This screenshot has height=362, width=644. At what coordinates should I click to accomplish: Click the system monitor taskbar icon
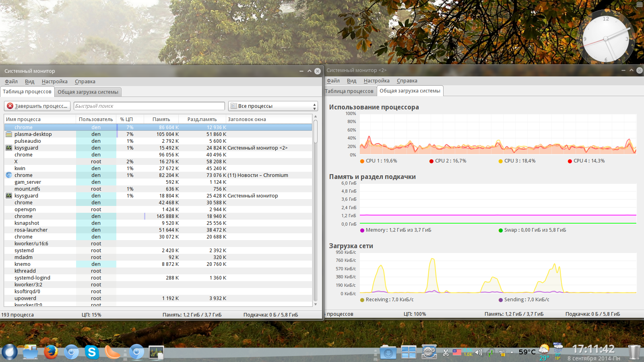point(156,353)
